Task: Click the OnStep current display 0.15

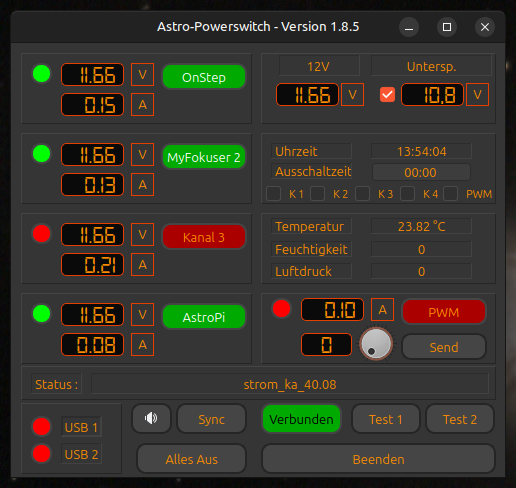Action: 92,105
